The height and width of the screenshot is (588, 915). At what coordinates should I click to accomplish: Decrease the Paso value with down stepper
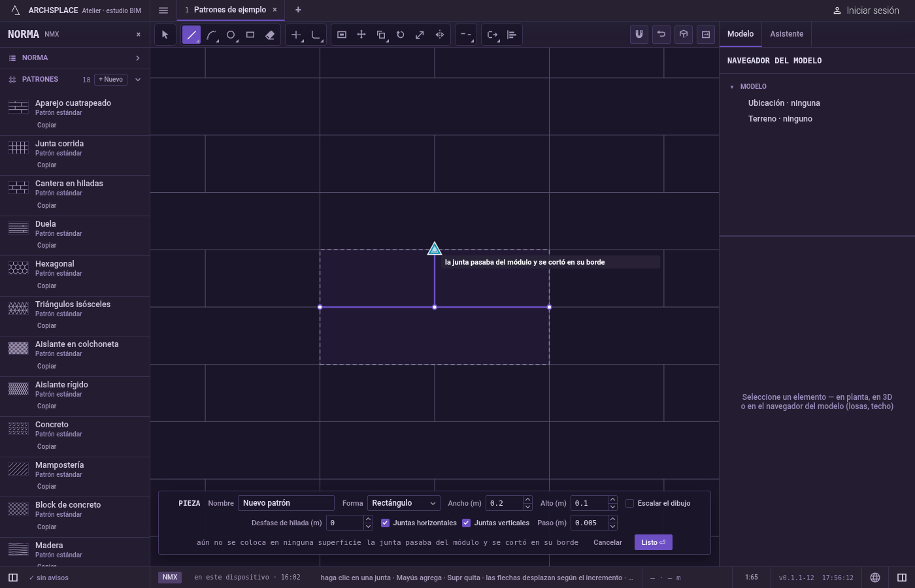pyautogui.click(x=612, y=527)
